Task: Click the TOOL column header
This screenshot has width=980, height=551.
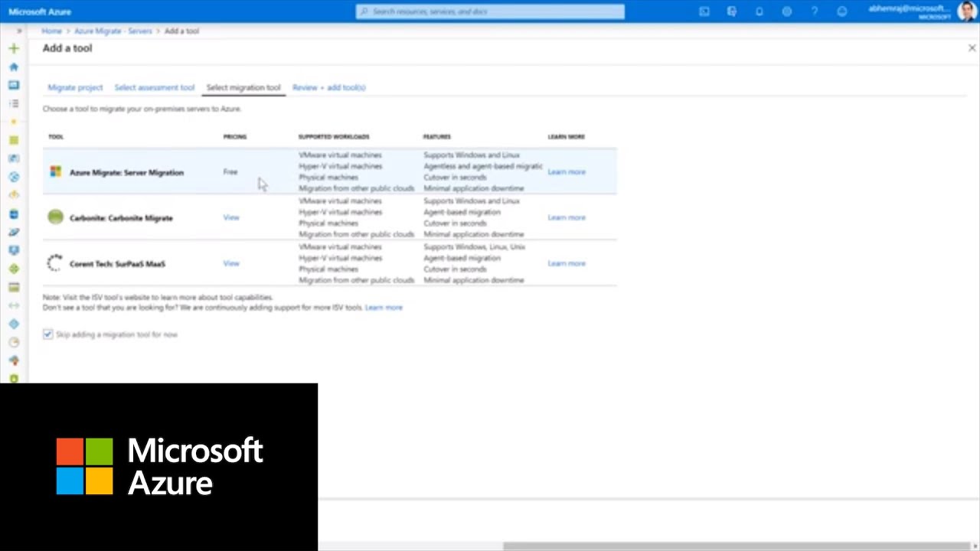Action: [x=56, y=137]
